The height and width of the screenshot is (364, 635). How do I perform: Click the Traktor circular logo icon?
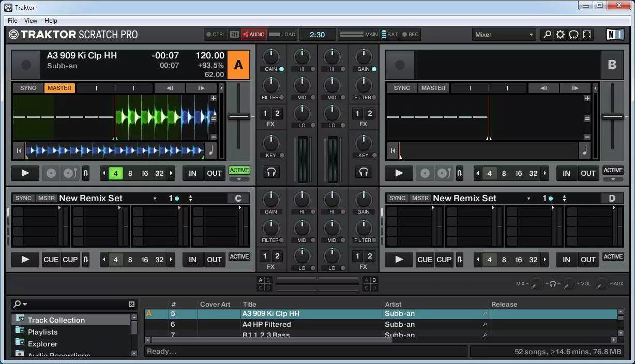(14, 35)
